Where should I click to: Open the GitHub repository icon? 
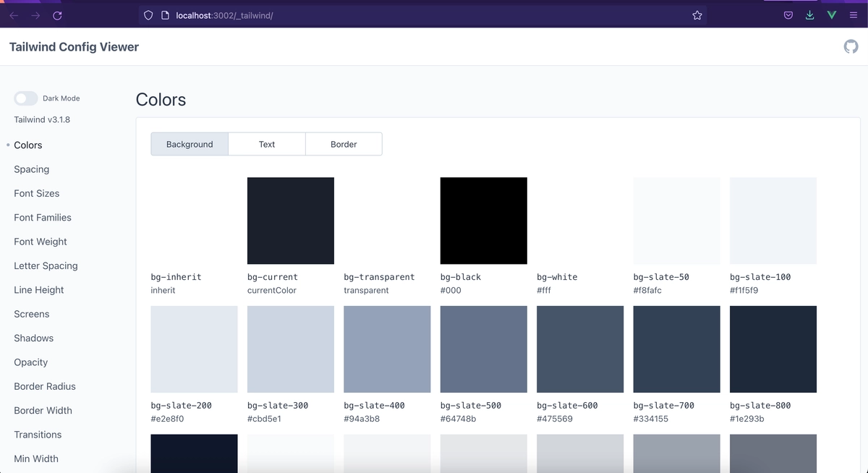(x=851, y=46)
